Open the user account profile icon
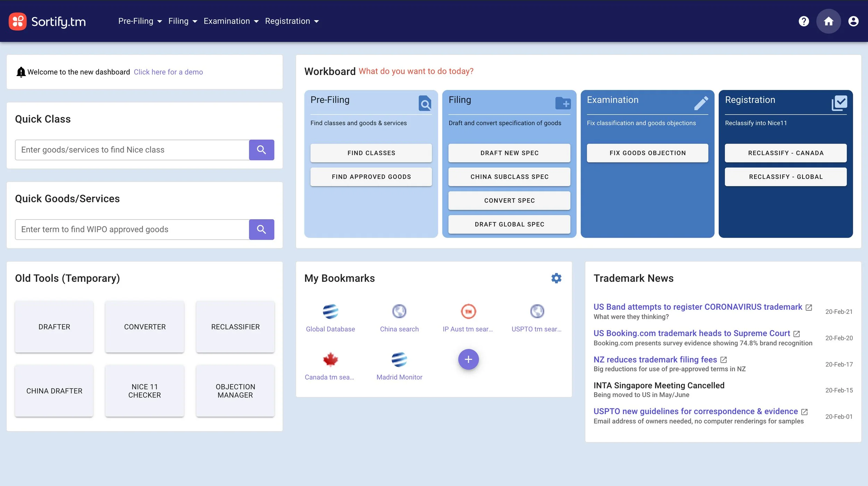 (x=853, y=21)
